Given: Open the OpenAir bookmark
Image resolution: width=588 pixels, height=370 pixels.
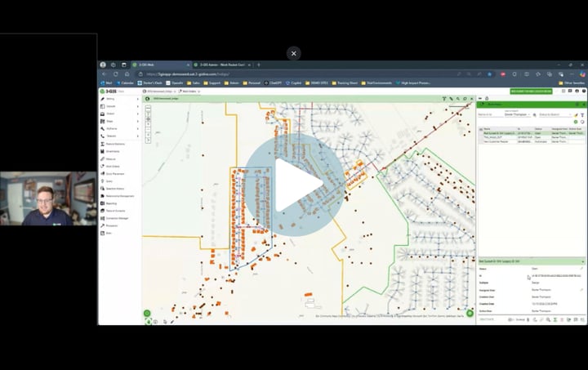Looking at the screenshot, I should (175, 82).
